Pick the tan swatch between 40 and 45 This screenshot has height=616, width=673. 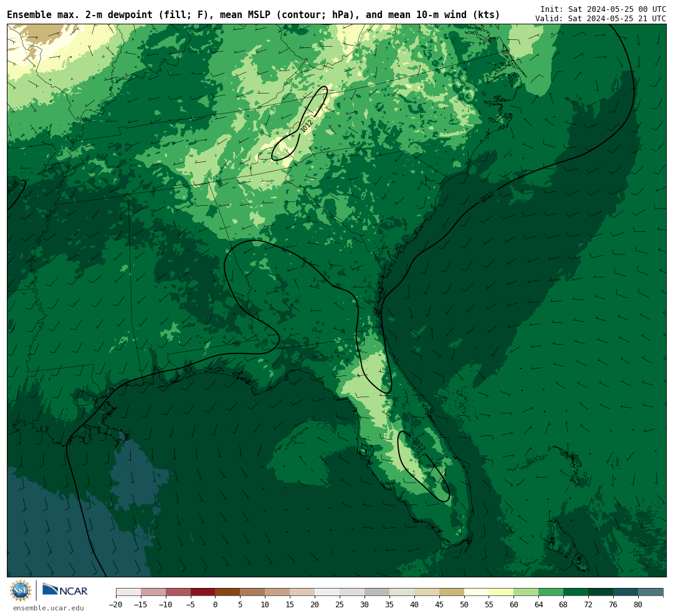tap(427, 592)
